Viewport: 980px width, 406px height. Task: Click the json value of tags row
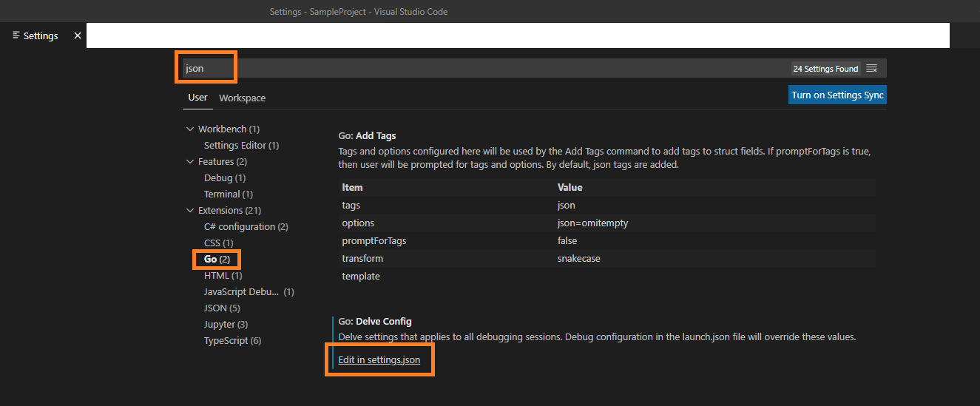(567, 206)
